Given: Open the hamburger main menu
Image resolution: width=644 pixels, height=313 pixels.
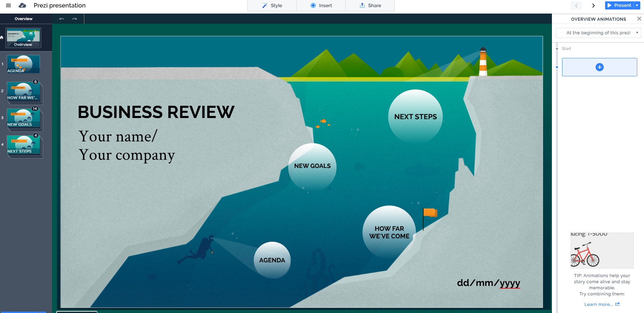Looking at the screenshot, I should tap(8, 5).
